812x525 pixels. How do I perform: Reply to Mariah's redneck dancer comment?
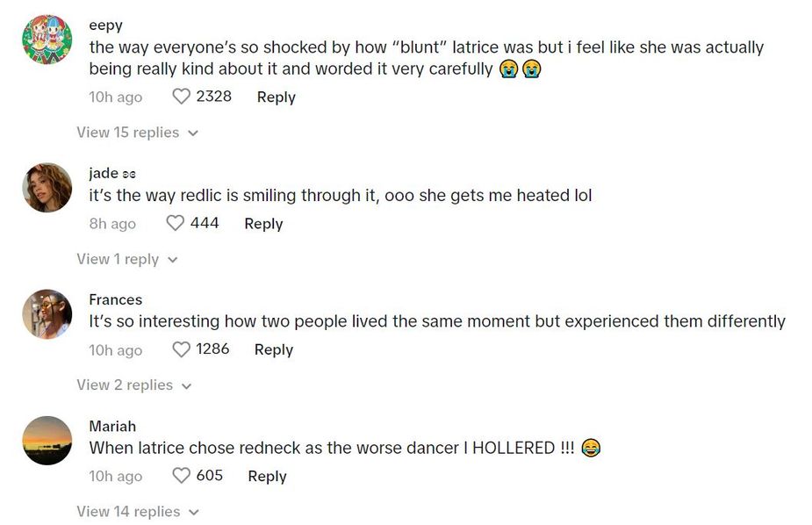pos(267,476)
